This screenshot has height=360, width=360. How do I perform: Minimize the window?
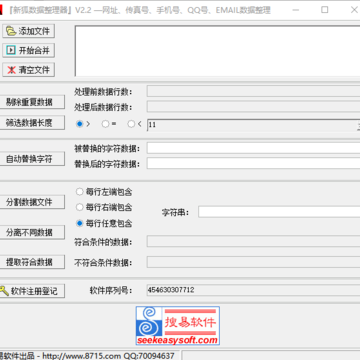[x=295, y=10]
